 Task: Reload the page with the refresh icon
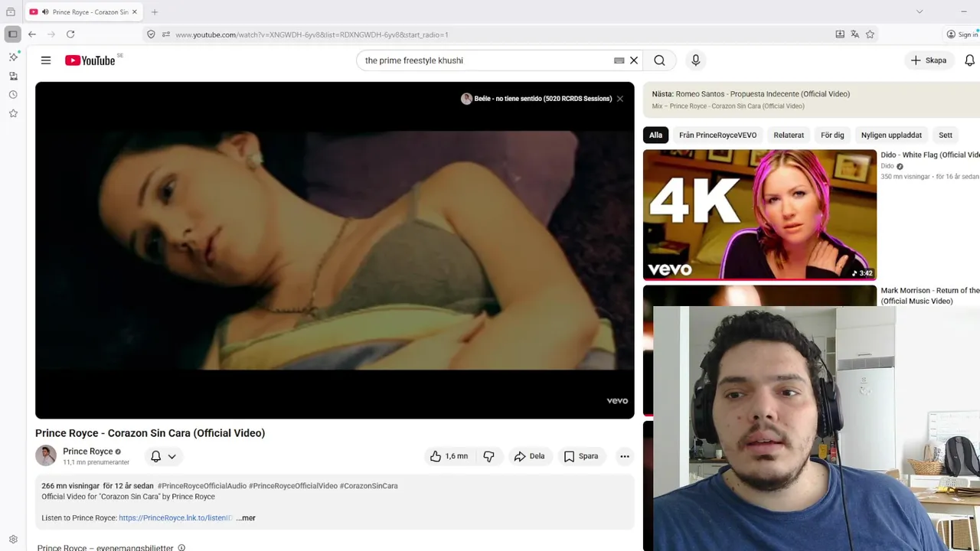coord(70,34)
